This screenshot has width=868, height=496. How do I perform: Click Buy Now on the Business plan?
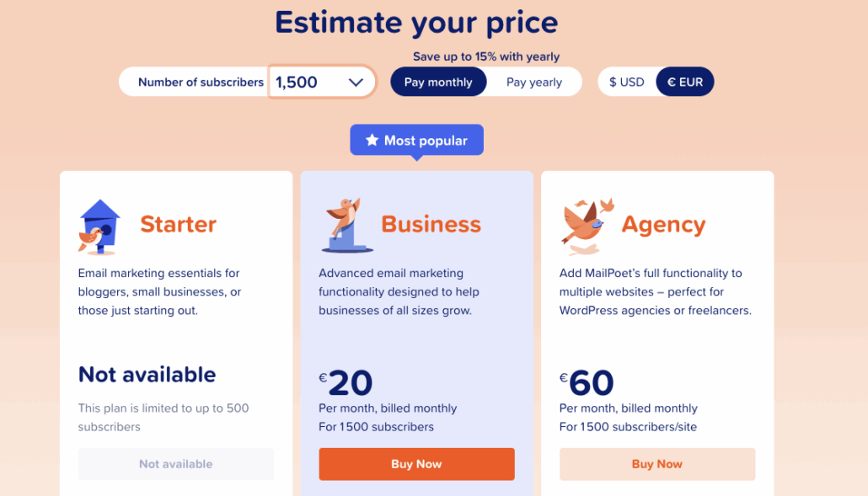click(416, 464)
